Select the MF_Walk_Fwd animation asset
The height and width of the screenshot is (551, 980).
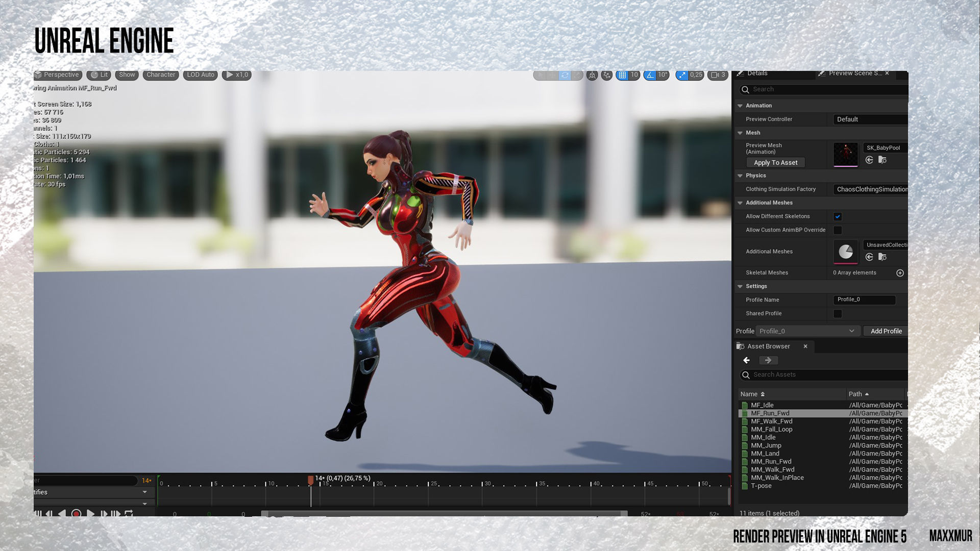771,421
